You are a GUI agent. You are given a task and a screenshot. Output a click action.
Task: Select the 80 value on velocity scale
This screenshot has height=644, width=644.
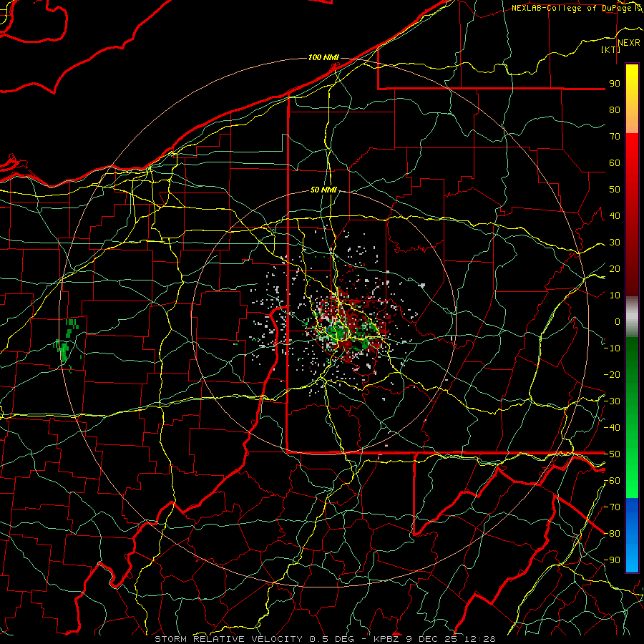[615, 109]
